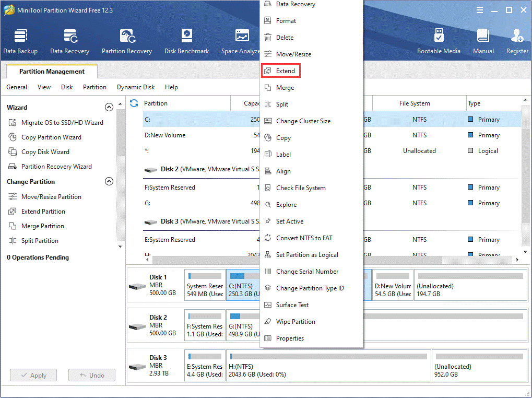Screen dimensions: 532x398
Task: Start Migrate OS to SSD/HD Wizard
Action: tap(56, 123)
